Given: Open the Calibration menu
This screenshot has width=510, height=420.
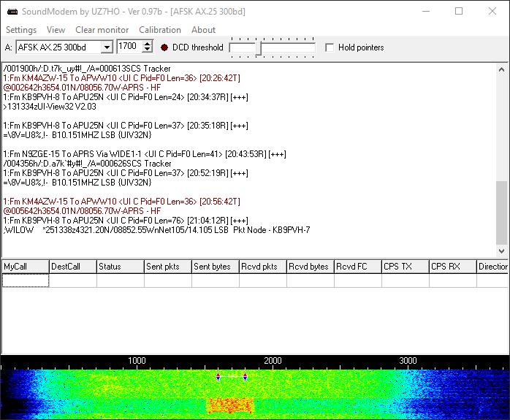Looking at the screenshot, I should coord(160,30).
